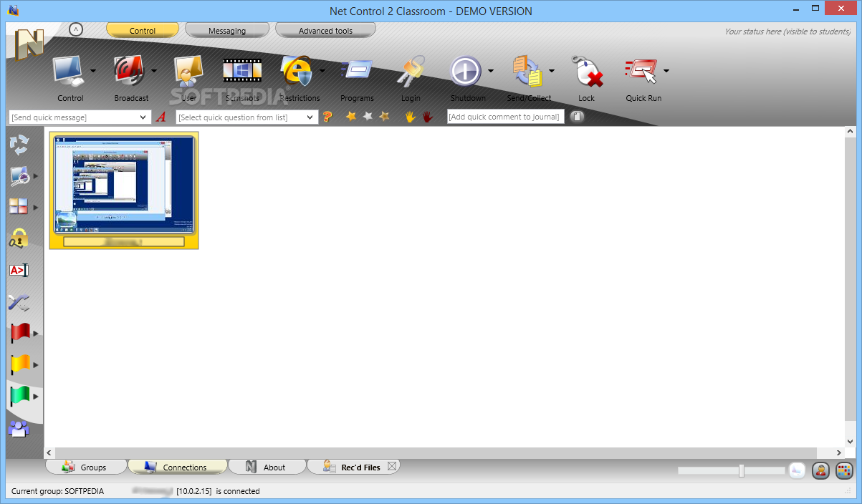862x504 pixels.
Task: Open the Rec'd Files bottom tab
Action: click(x=354, y=467)
